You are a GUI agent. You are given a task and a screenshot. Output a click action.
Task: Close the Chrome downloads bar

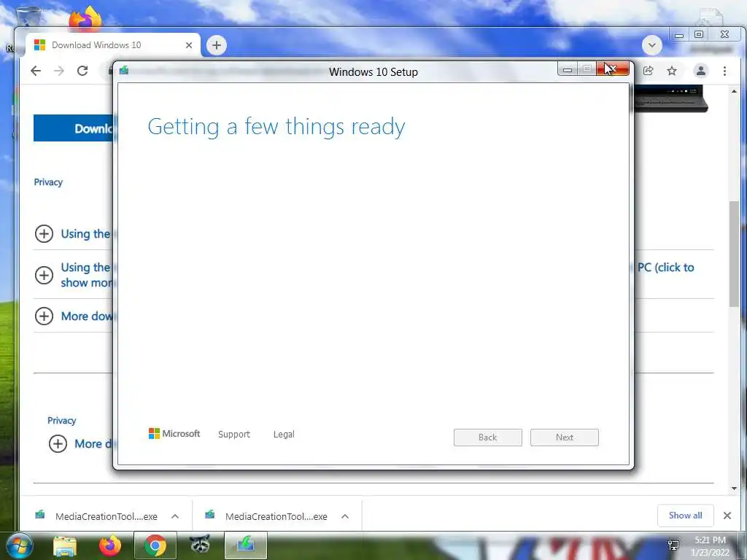click(x=727, y=516)
